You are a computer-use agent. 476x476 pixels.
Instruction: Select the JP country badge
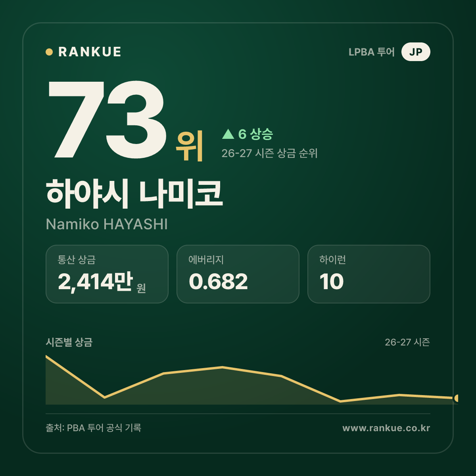(x=416, y=52)
